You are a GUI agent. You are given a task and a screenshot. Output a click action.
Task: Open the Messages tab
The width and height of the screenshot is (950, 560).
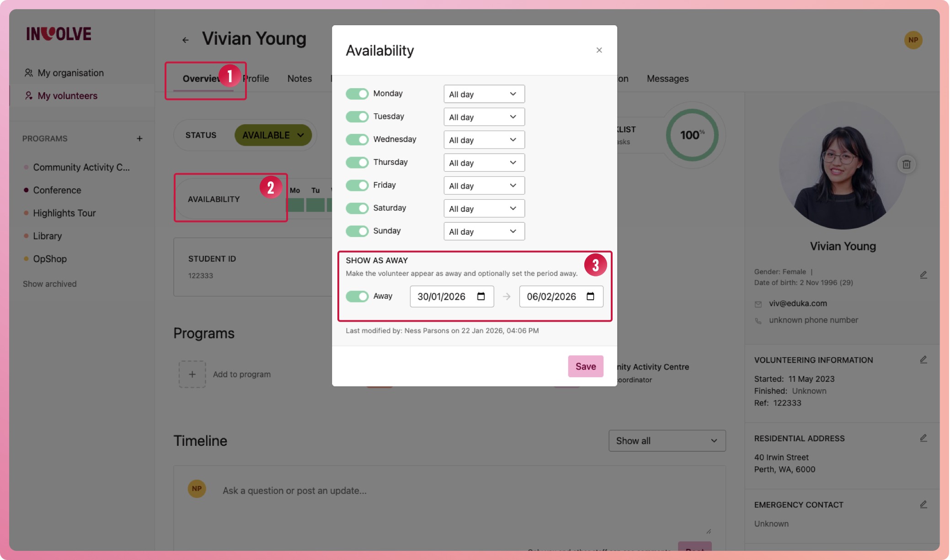tap(667, 79)
